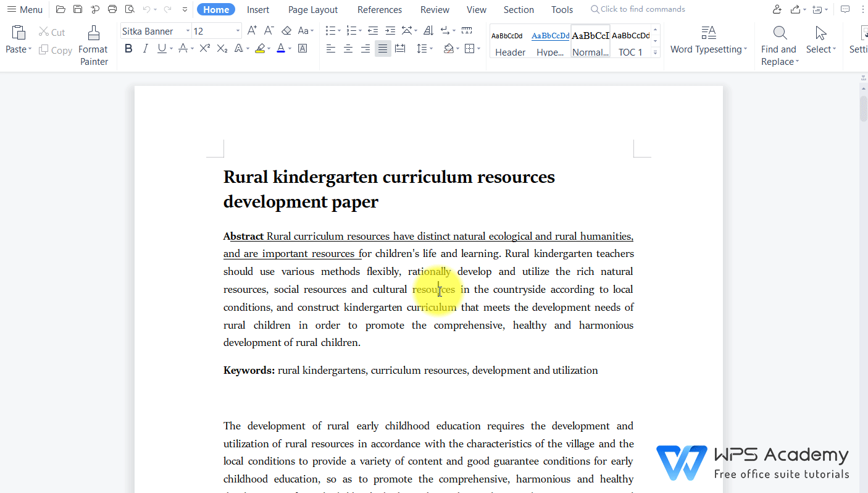
Task: Enable justify alignment
Action: click(383, 48)
